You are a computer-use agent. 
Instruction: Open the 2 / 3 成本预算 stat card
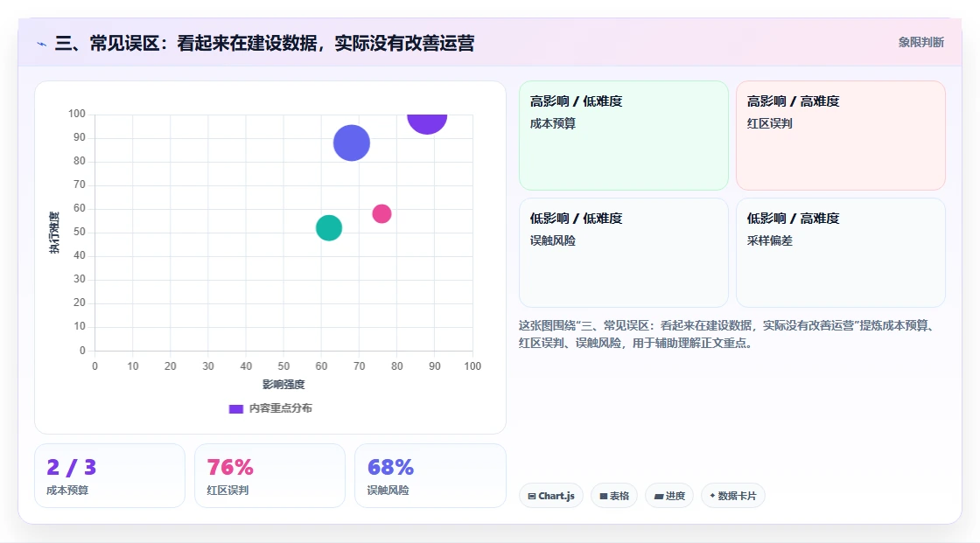[109, 476]
